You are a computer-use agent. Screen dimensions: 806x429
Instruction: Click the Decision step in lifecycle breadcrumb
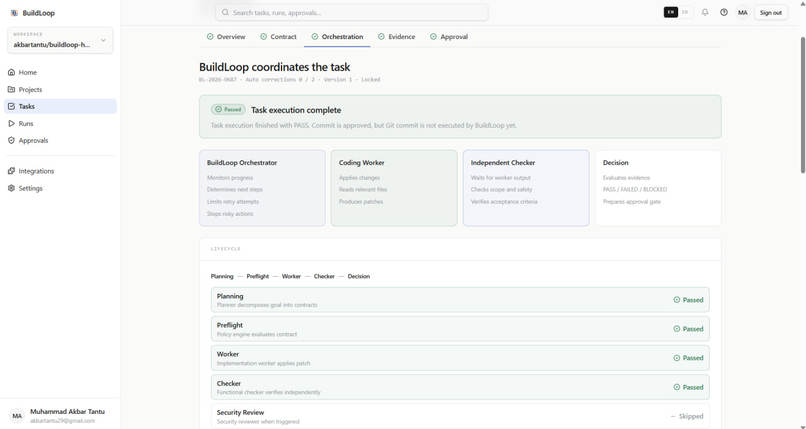[358, 276]
